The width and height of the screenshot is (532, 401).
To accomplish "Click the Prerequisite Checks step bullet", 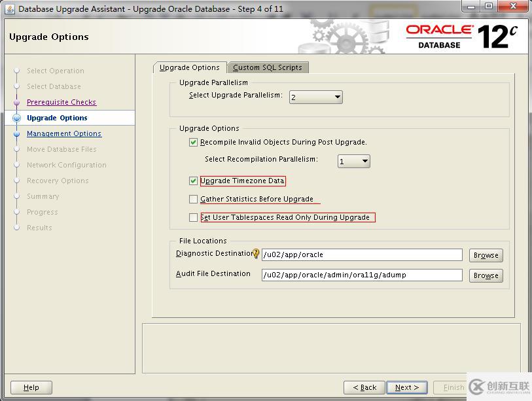I will [16, 102].
